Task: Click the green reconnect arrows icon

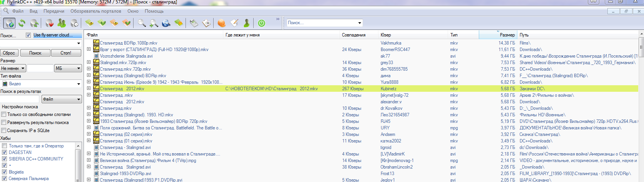Action: tap(22, 23)
